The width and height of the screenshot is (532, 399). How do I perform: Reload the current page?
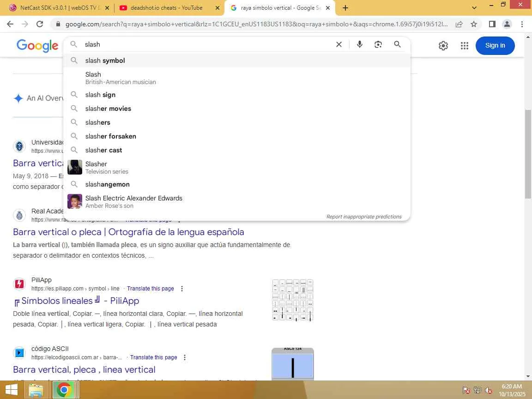pyautogui.click(x=40, y=24)
